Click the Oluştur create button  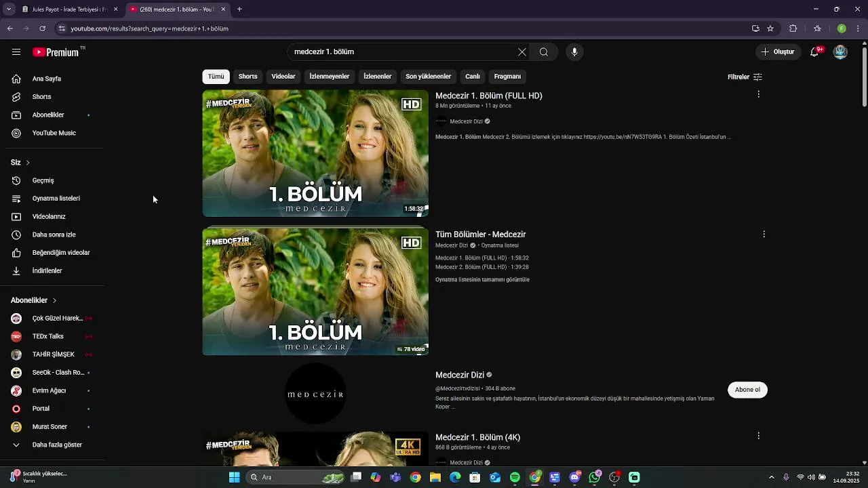click(778, 52)
